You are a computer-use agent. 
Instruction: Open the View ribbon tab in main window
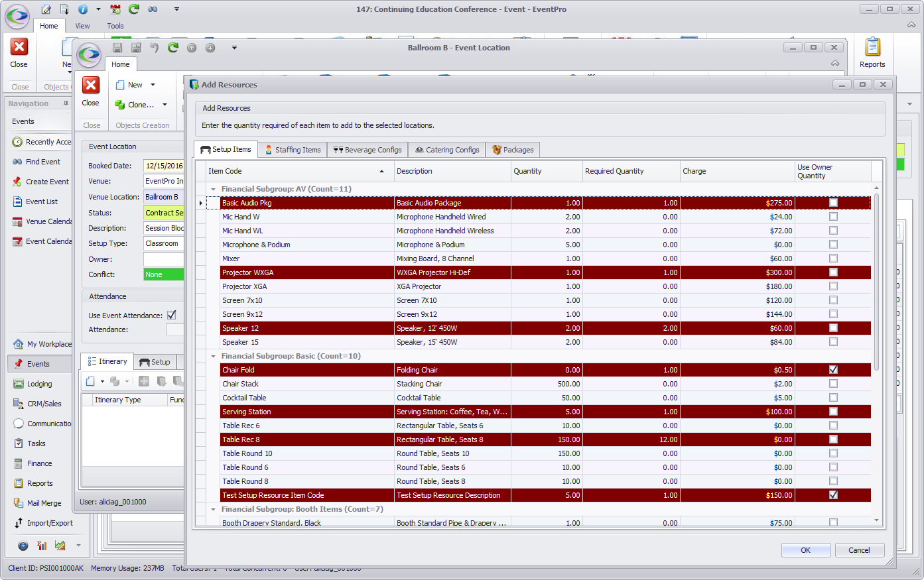pos(83,26)
